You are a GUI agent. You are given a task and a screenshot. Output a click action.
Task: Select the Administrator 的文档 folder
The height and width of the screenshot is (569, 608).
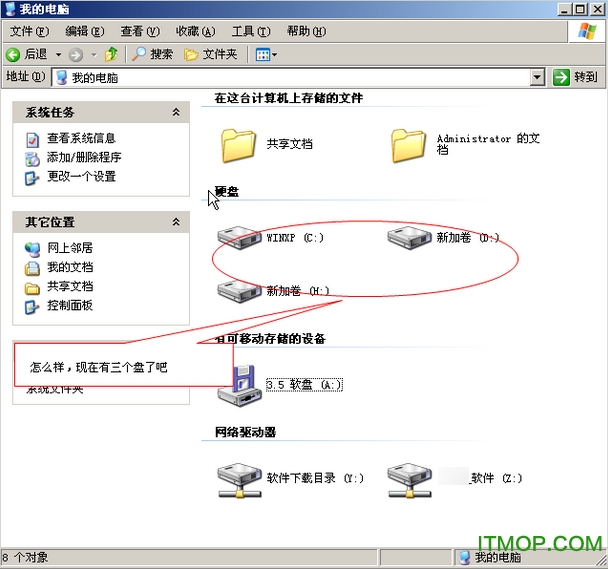408,145
